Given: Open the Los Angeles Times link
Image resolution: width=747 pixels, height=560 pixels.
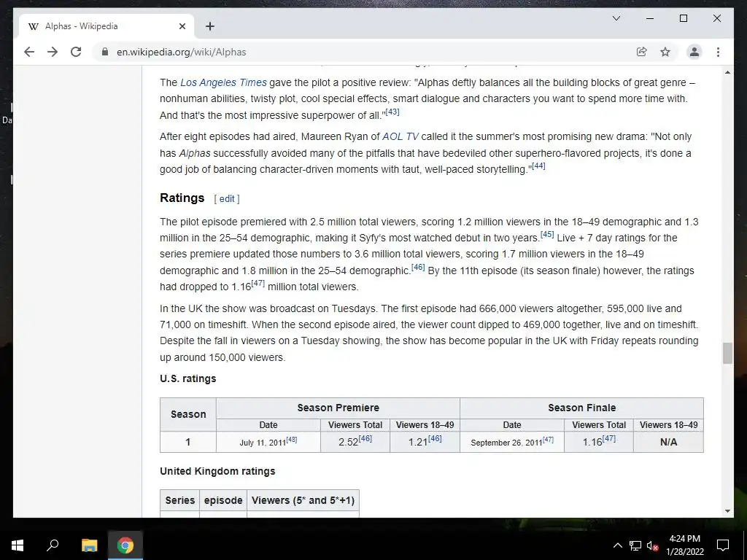Looking at the screenshot, I should [223, 82].
